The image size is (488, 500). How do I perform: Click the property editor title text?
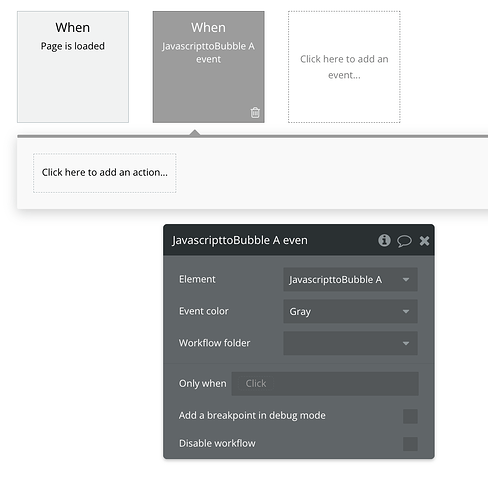[x=240, y=240]
